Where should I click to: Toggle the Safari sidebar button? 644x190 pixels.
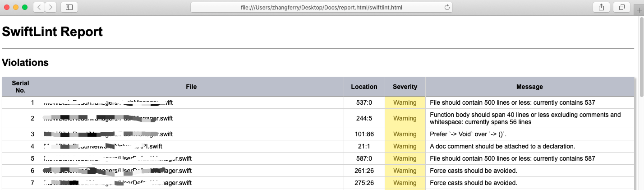point(69,7)
